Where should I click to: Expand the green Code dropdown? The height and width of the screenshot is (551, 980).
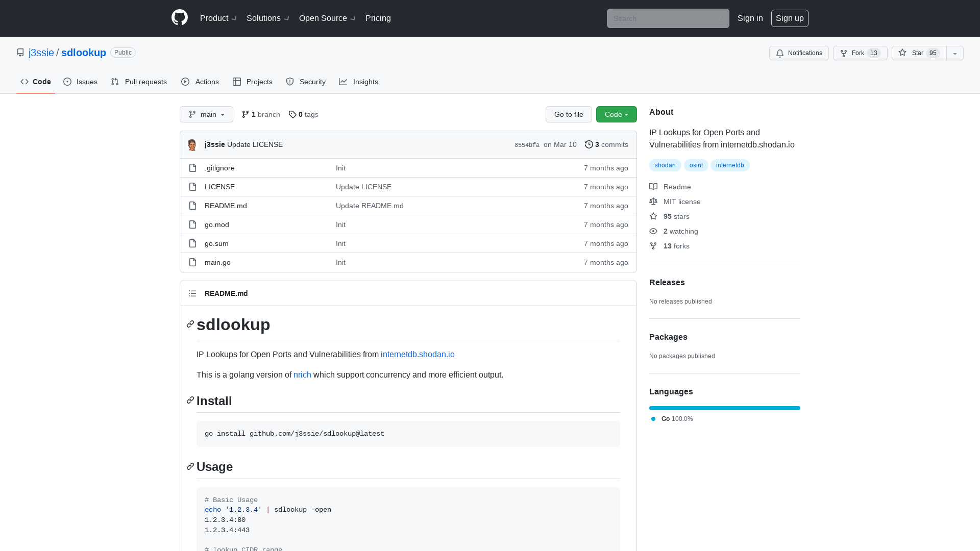(617, 114)
